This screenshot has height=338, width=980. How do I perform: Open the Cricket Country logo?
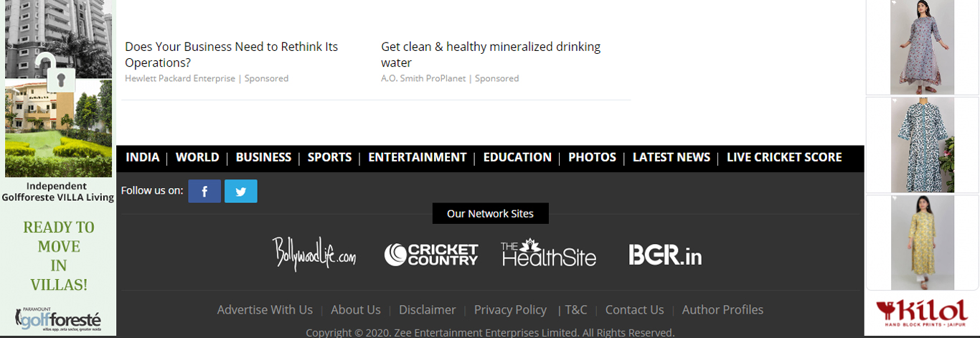431,255
